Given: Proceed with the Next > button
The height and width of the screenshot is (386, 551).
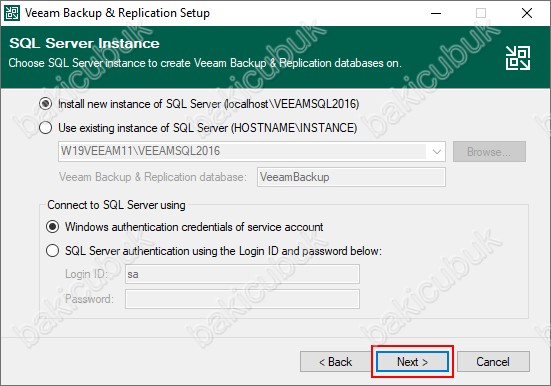Looking at the screenshot, I should click(x=412, y=362).
